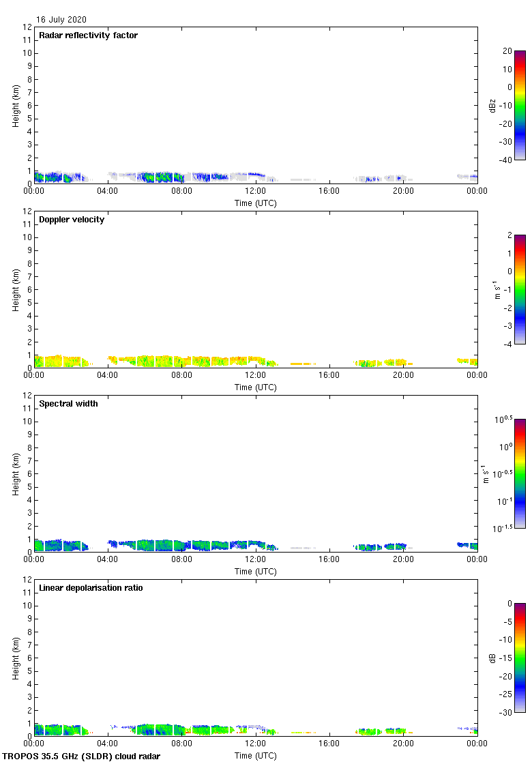Click "Height (km)" axis label of depolarisation plot
Image resolution: width=532 pixels, height=764 pixels.
tap(16, 658)
